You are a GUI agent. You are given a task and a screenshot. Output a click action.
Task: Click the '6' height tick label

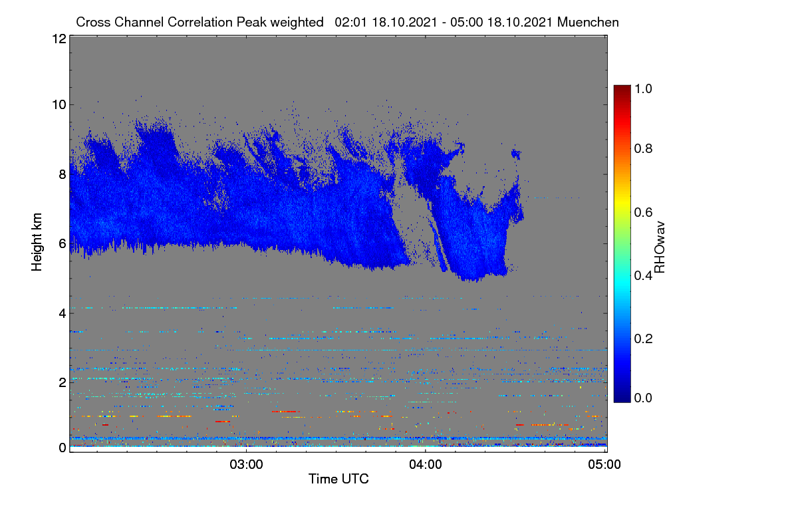(x=63, y=243)
